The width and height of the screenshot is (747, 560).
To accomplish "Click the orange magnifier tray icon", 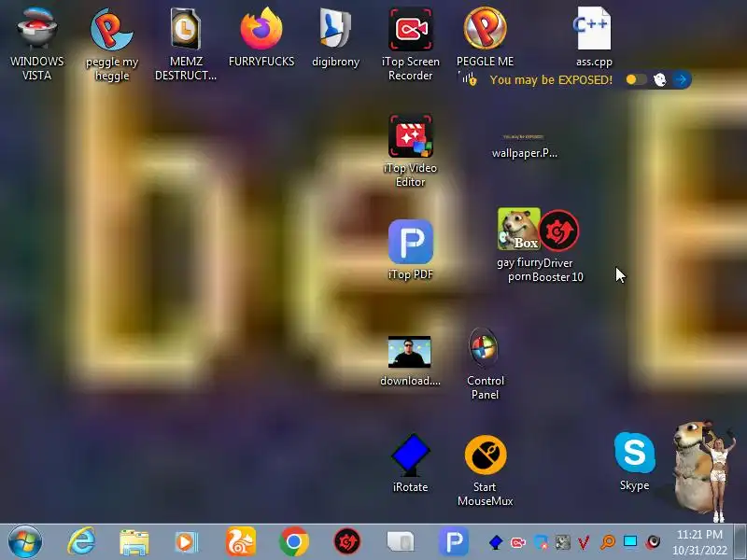I will [608, 542].
